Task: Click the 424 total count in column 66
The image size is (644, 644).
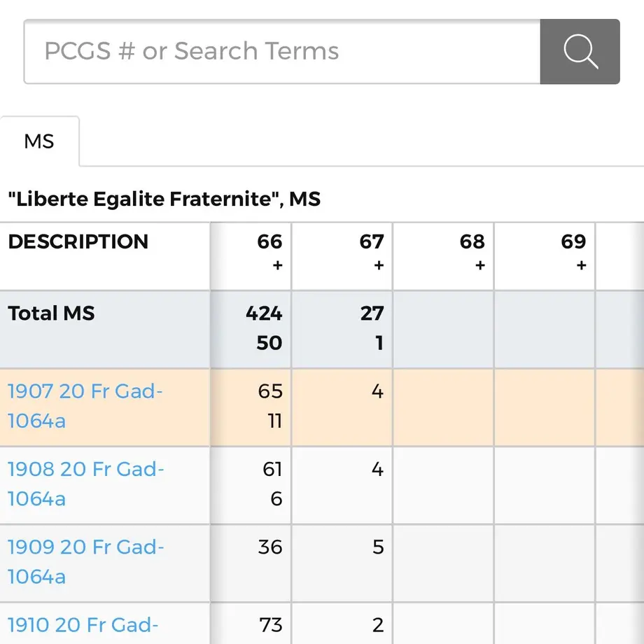Action: pos(264,314)
